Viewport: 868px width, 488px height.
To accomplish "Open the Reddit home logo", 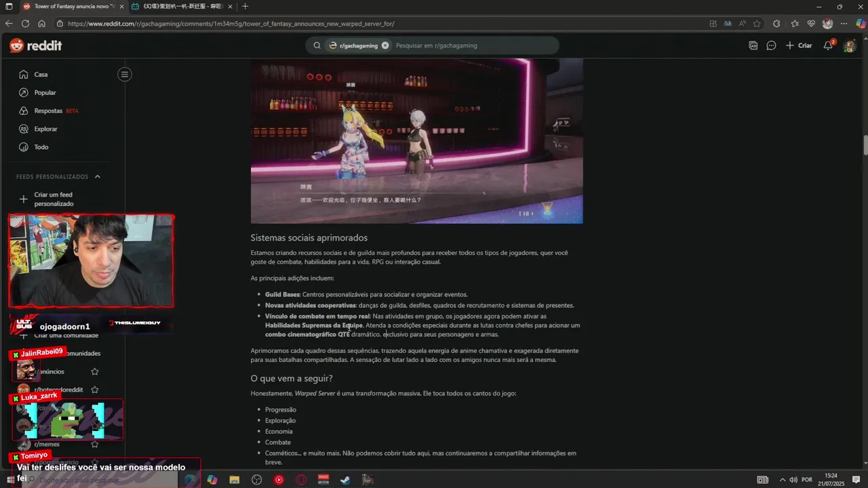I will point(35,45).
